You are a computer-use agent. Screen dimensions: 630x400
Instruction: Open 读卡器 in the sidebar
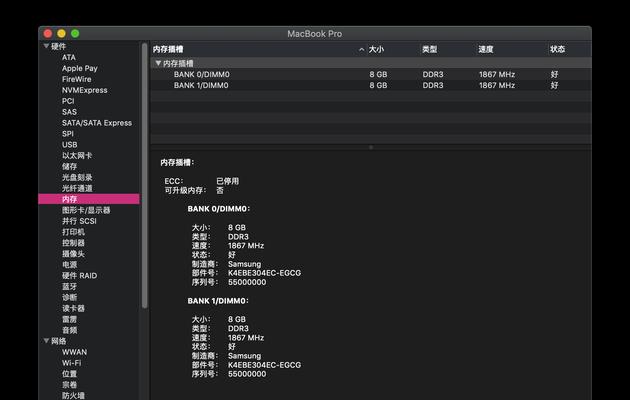coord(73,308)
